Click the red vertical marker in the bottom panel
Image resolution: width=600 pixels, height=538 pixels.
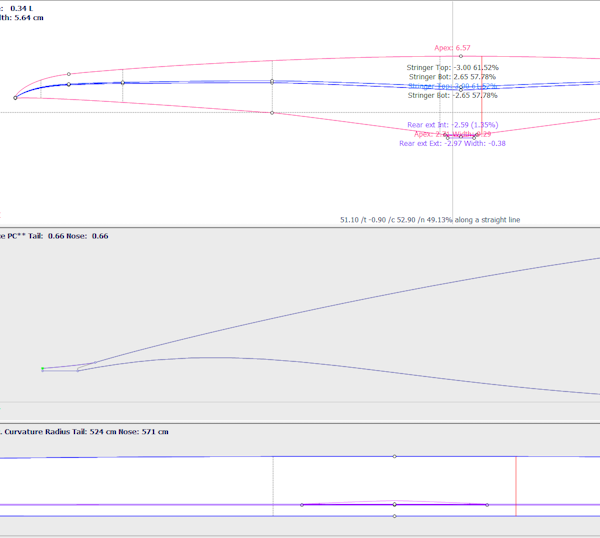(x=516, y=486)
